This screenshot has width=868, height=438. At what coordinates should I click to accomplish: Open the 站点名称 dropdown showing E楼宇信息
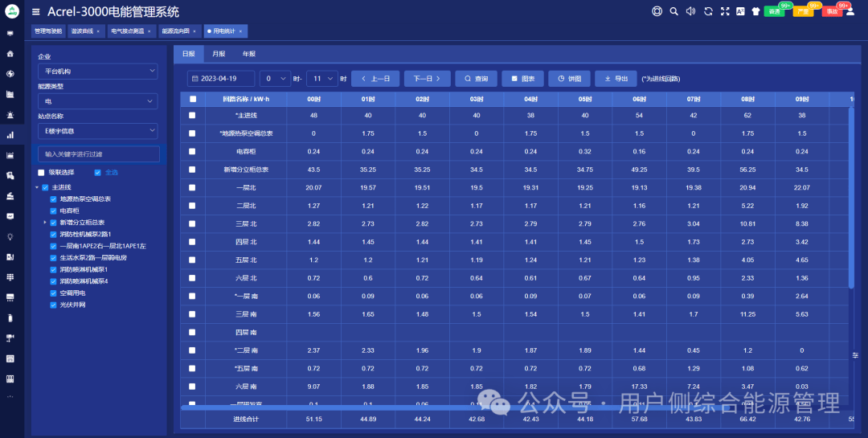[x=97, y=131]
